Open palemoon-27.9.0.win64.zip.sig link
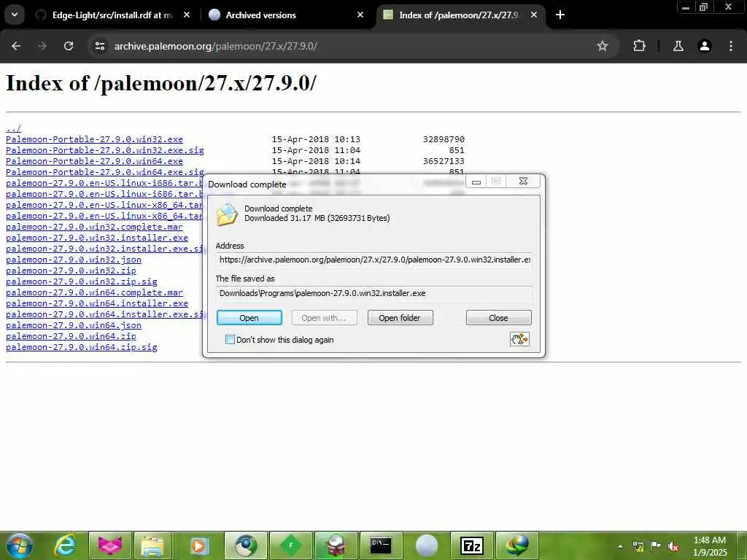The height and width of the screenshot is (560, 747). point(82,347)
